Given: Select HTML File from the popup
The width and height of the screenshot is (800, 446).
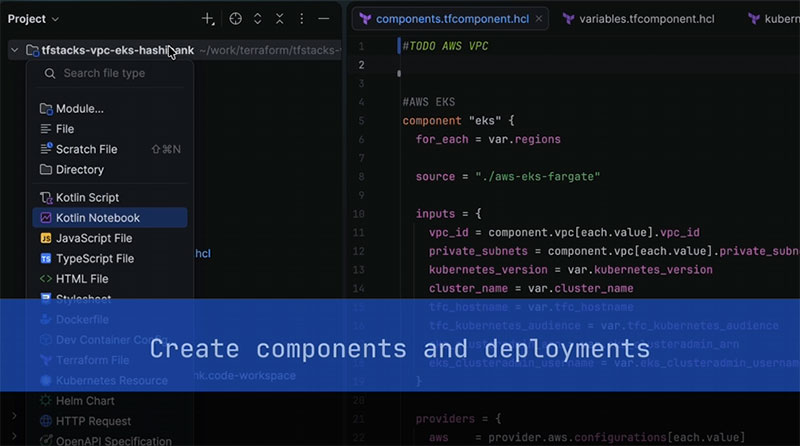Looking at the screenshot, I should coord(82,279).
